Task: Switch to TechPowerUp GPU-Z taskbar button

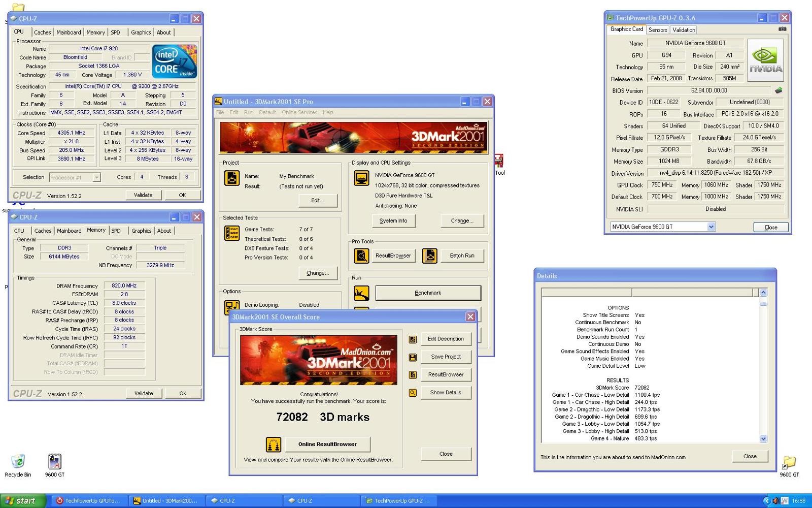Action: (398, 501)
